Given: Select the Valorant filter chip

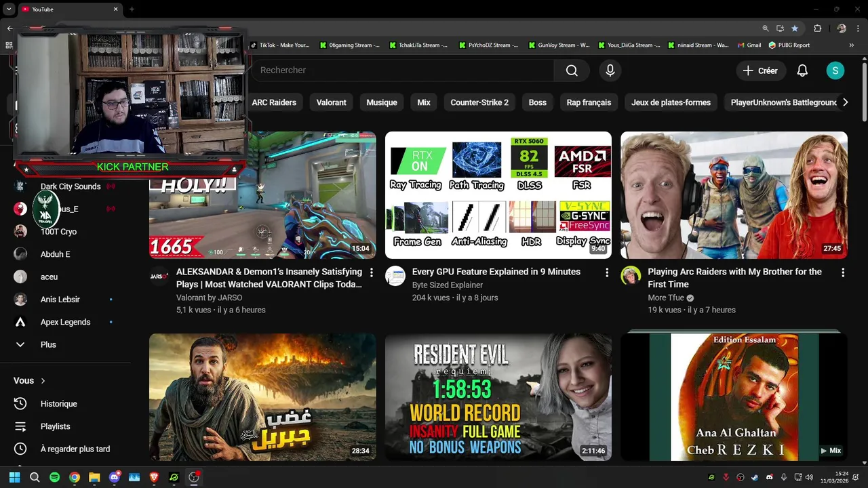Looking at the screenshot, I should pos(331,102).
